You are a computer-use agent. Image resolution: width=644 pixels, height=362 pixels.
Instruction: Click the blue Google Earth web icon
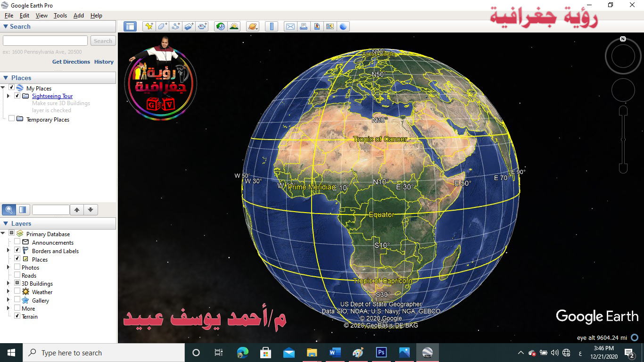[343, 26]
